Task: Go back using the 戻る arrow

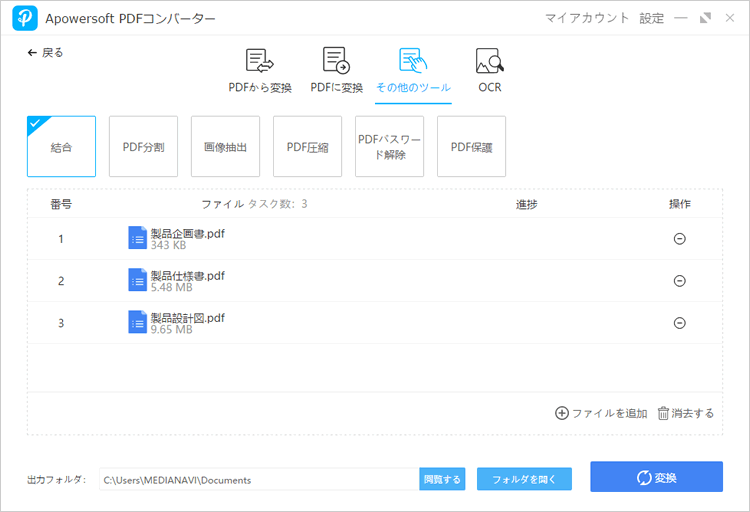Action: 45,53
